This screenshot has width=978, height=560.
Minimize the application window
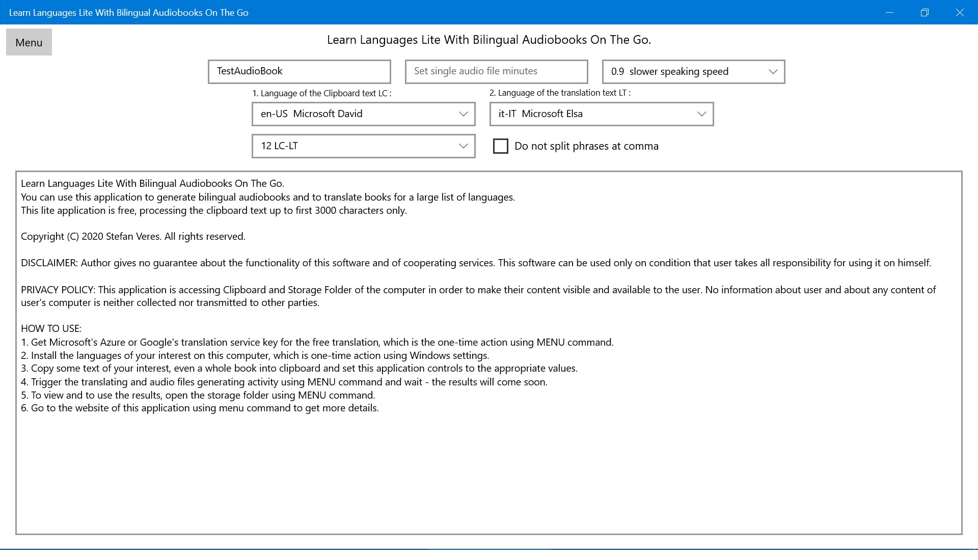click(x=889, y=12)
